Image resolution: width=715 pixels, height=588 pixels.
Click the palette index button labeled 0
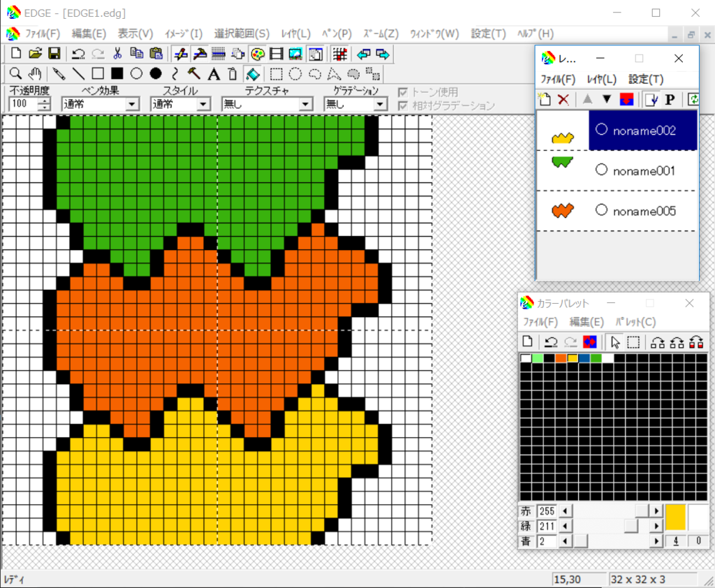tap(698, 541)
